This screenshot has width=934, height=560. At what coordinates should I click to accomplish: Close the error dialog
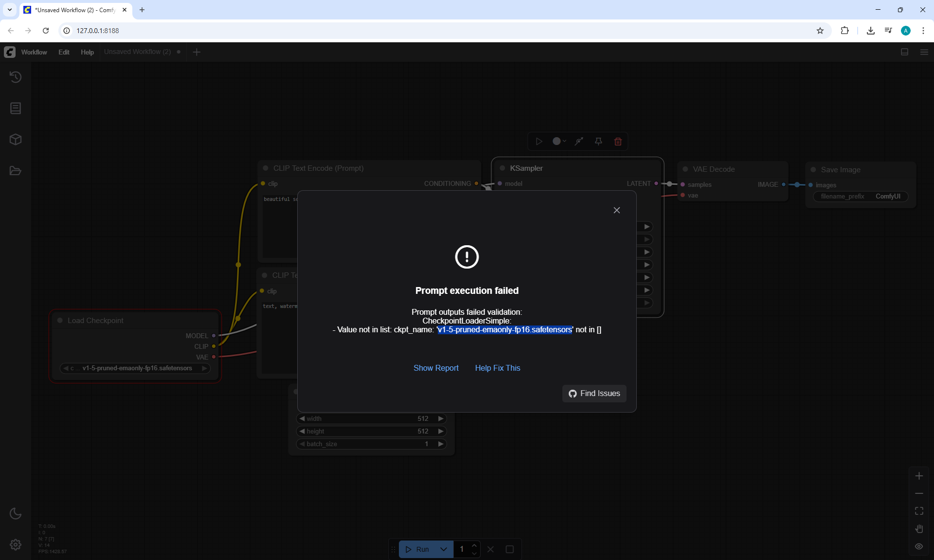tap(616, 210)
